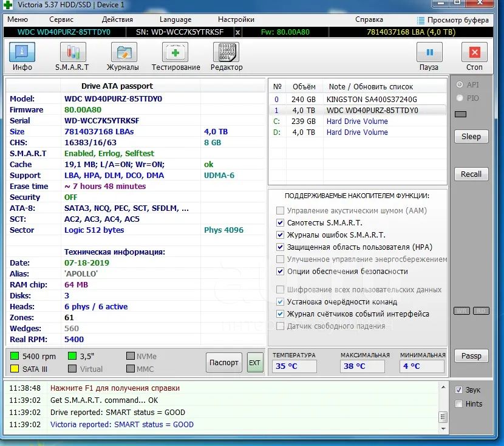This screenshot has height=446, width=504.
Task: Click the green EXT button
Action: pos(255,362)
